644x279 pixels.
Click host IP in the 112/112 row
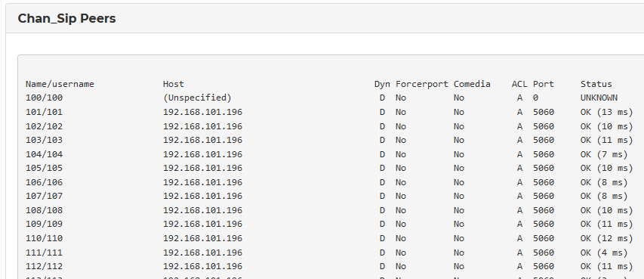click(202, 266)
